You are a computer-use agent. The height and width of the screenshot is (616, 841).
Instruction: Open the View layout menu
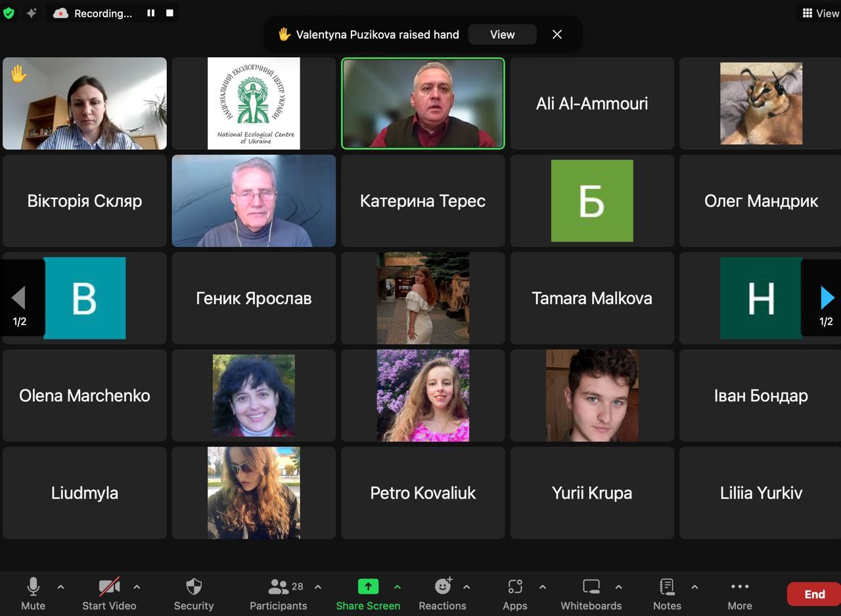820,13
